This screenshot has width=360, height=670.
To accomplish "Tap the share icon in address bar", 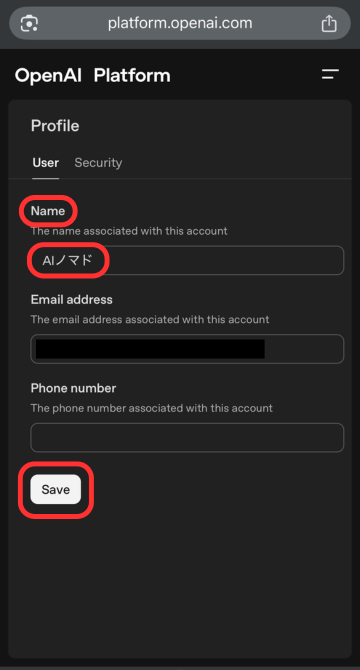I will point(329,23).
